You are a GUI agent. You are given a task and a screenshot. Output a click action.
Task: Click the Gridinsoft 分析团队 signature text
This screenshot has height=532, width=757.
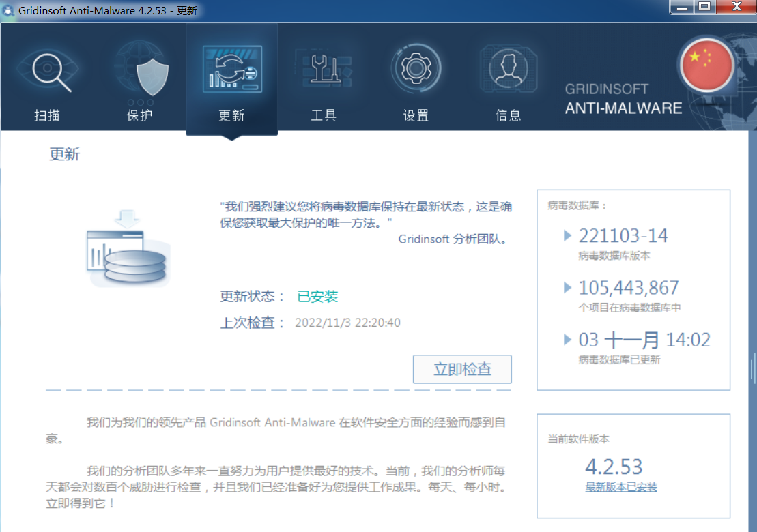click(x=454, y=239)
